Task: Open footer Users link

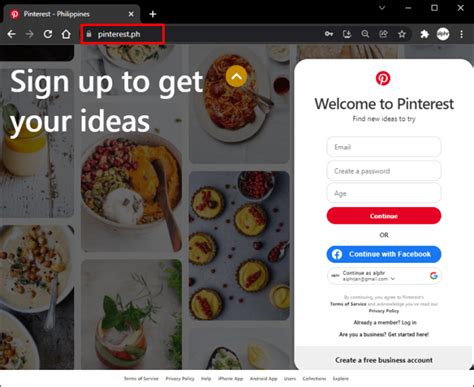Action: pyautogui.click(x=290, y=379)
